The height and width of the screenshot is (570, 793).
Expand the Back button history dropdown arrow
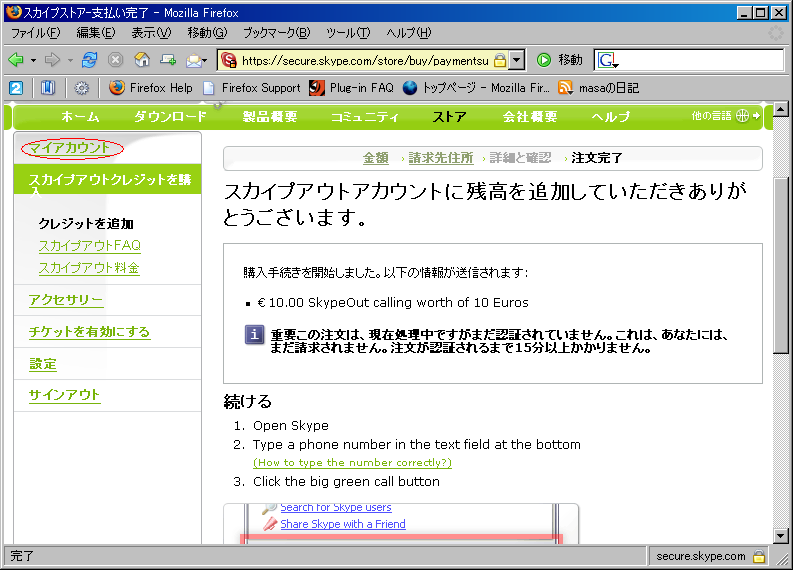(33, 60)
